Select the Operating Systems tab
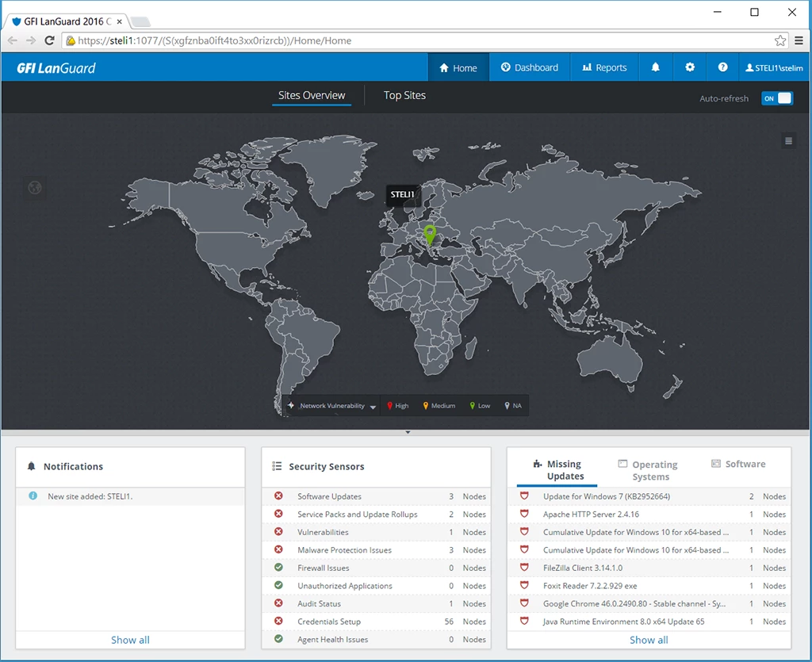 [x=649, y=470]
